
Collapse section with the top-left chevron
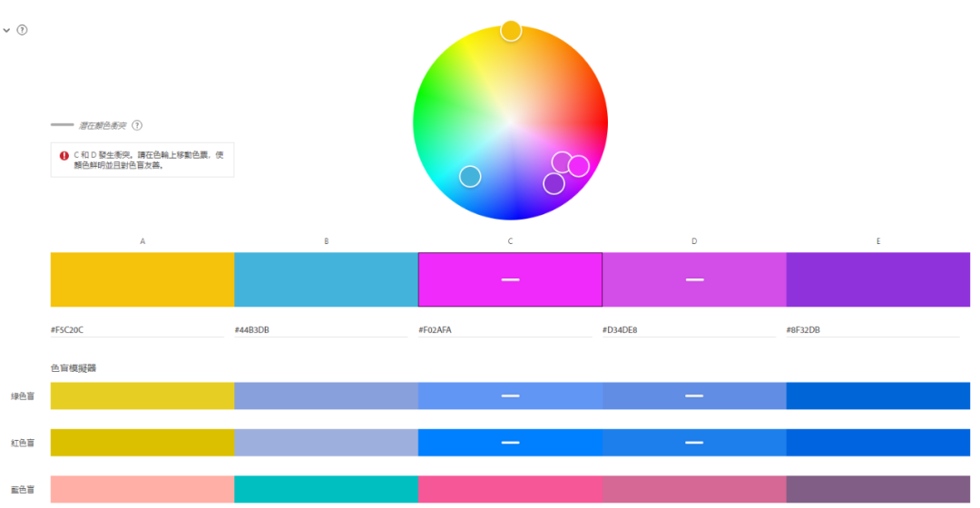[7, 30]
